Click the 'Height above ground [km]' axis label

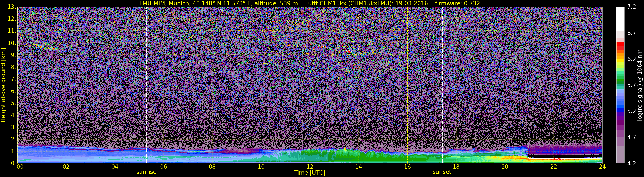point(3,85)
